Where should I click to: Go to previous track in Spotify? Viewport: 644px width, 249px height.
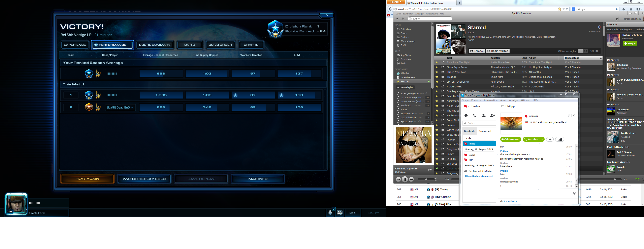(398, 179)
